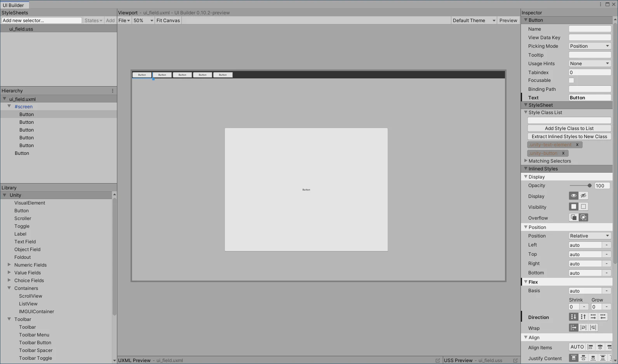Set Justify Content to flex-start icon
Viewport: 618px width, 364px height.
tap(574, 358)
